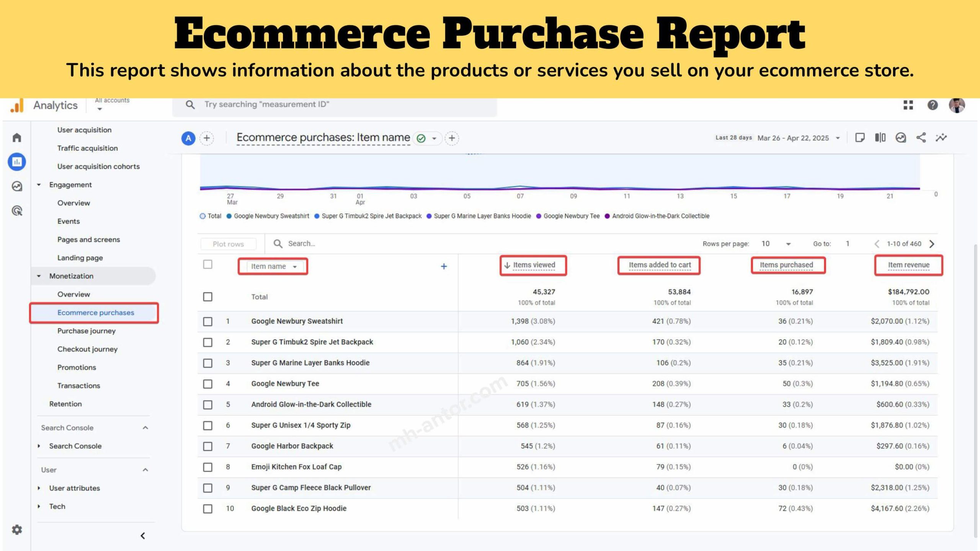
Task: Select the Google Newbury Tee row checkbox
Action: [207, 384]
